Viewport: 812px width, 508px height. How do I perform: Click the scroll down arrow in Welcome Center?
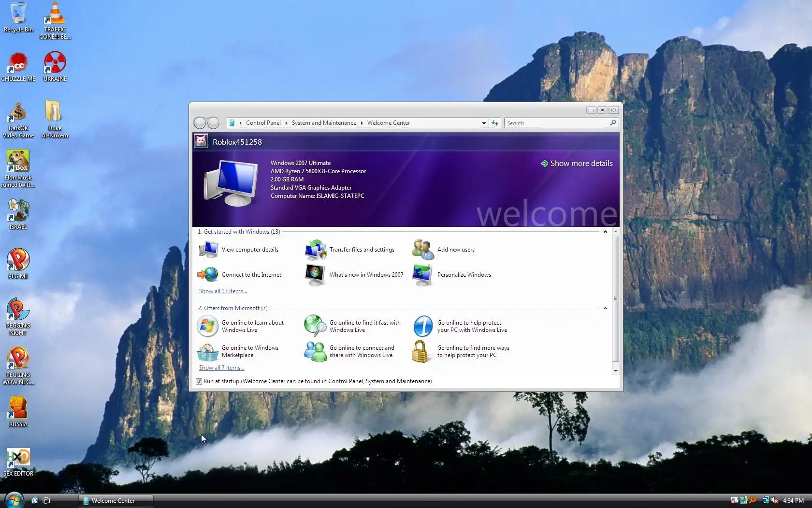[x=615, y=371]
